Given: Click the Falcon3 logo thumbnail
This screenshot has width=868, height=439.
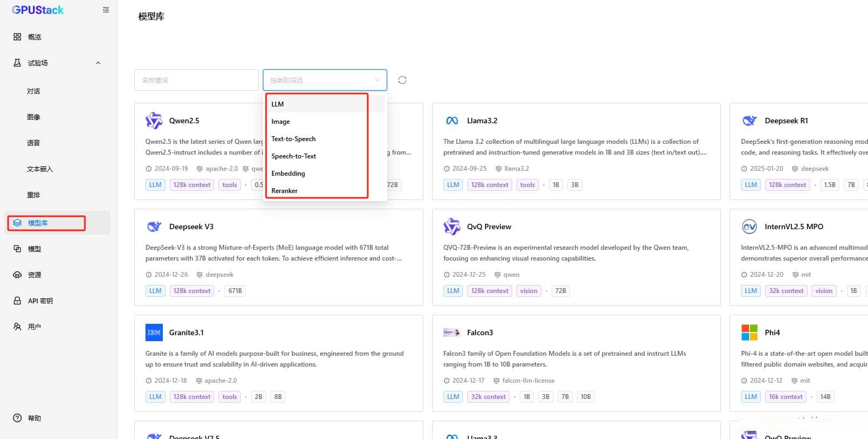Looking at the screenshot, I should click(x=452, y=332).
